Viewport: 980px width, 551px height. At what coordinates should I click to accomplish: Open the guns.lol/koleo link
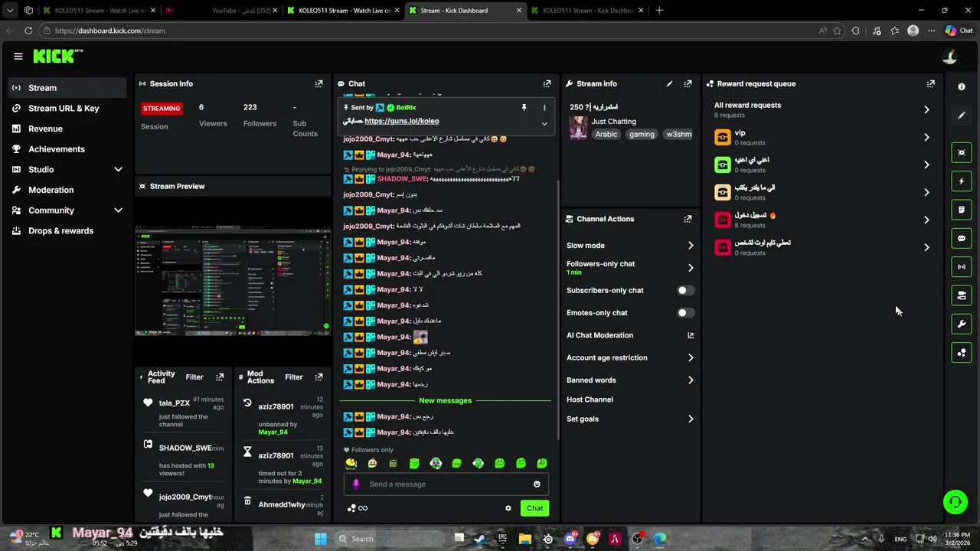(401, 121)
